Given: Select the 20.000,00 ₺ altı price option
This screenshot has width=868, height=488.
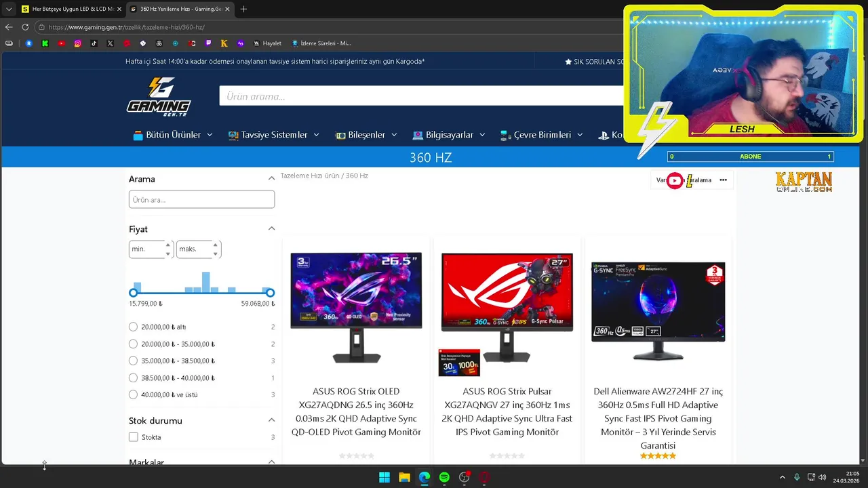Looking at the screenshot, I should (x=133, y=327).
